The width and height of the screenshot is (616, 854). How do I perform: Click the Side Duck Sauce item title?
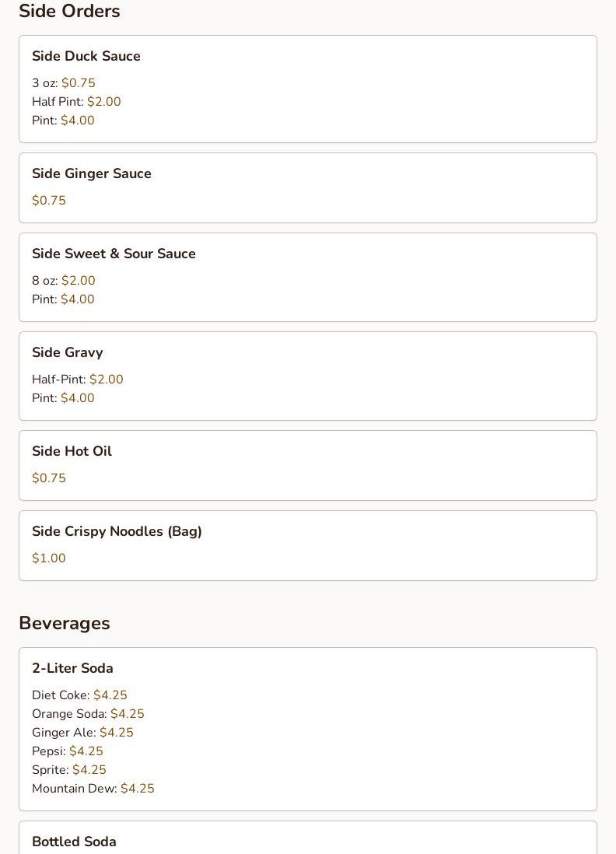86,56
